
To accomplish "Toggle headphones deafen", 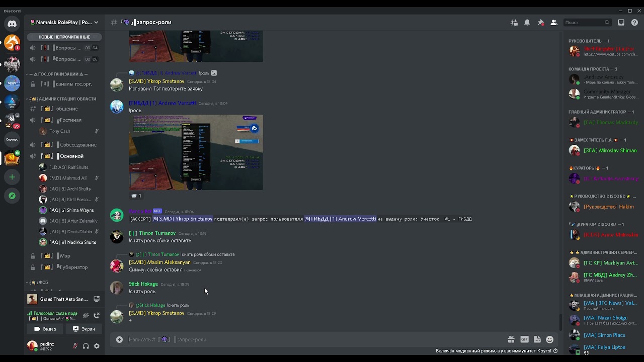I will pos(86,346).
